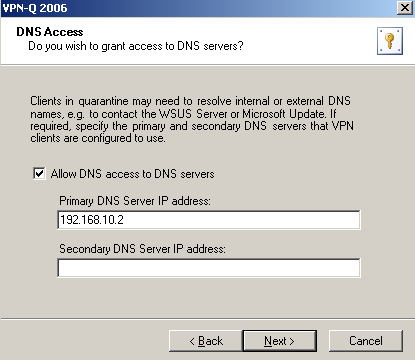
Task: Click the 'Primary DNS Server IP address' label
Action: coord(135,201)
